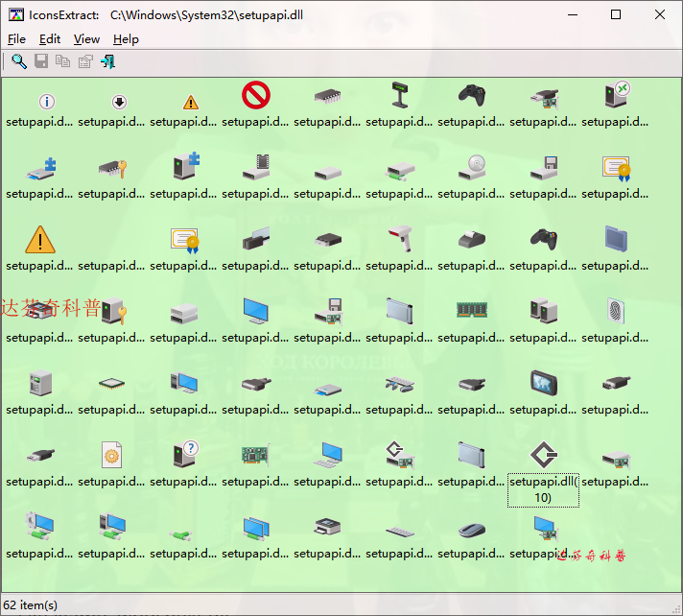
Task: Select the beige desktop tower computer icon
Action: tap(40, 383)
